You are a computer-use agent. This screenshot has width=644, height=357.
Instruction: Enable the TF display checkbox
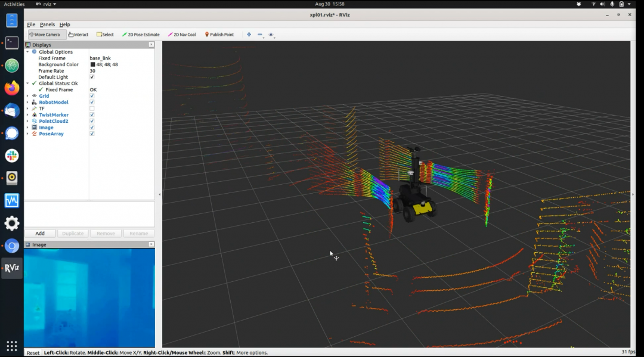tap(92, 108)
